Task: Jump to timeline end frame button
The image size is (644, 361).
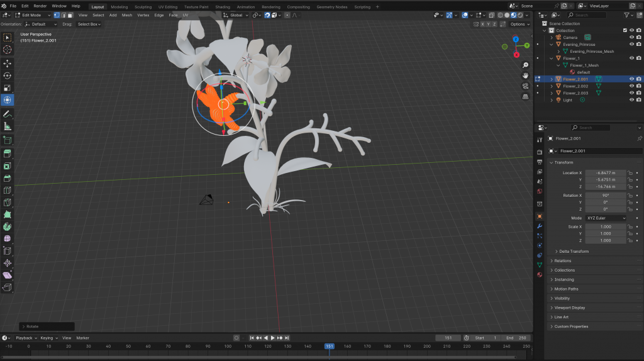Action: [287, 338]
